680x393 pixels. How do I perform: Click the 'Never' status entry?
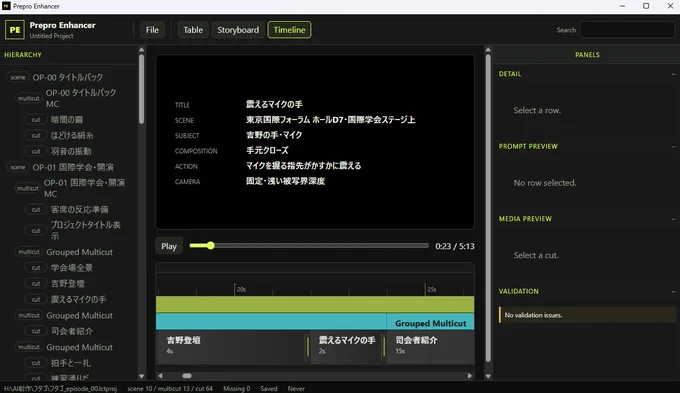pos(296,389)
